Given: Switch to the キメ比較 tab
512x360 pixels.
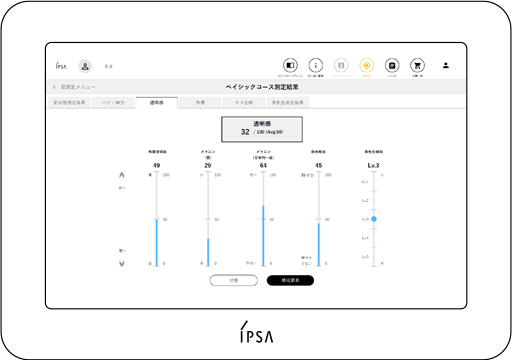Looking at the screenshot, I should coord(244,103).
